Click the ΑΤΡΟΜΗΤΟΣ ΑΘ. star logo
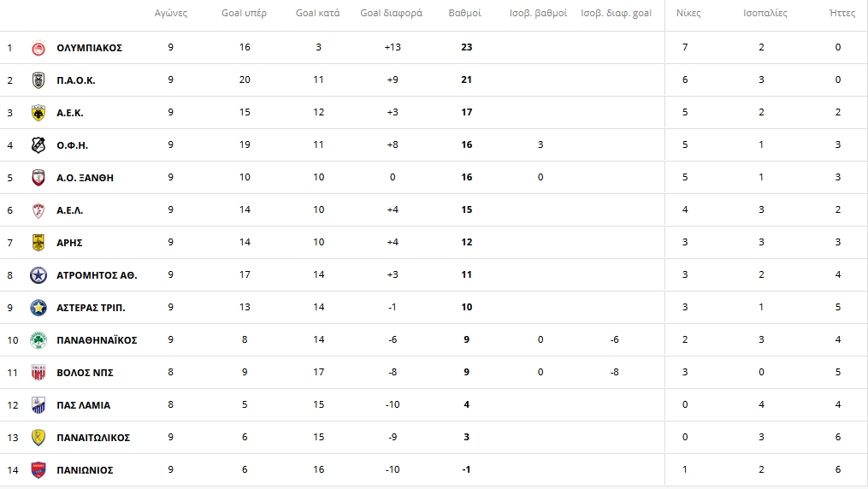Viewport: 868px width, 489px height. [38, 275]
